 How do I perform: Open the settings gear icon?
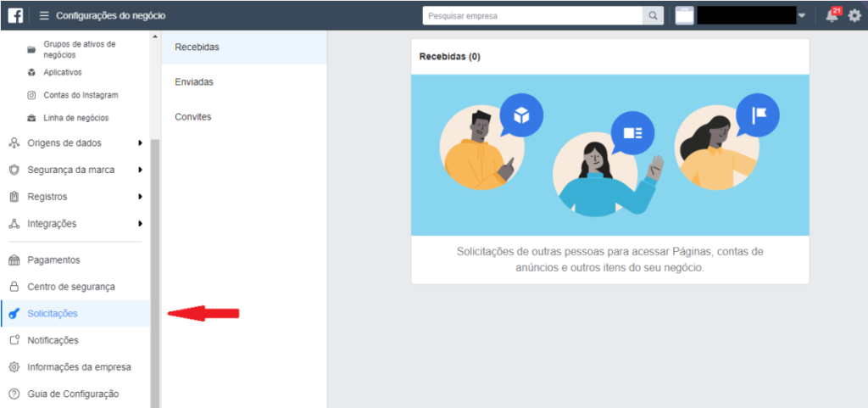click(854, 15)
